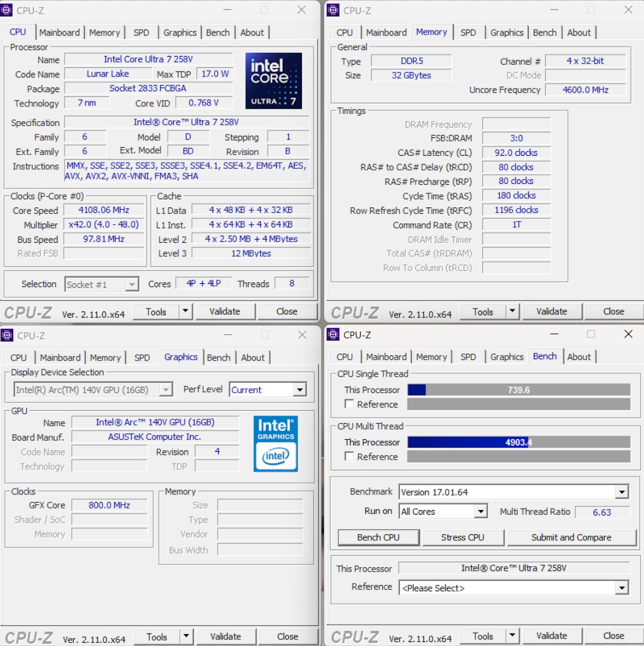Open Tools arrow menu in Memory window
Screen dimensions: 644x646
coord(512,311)
